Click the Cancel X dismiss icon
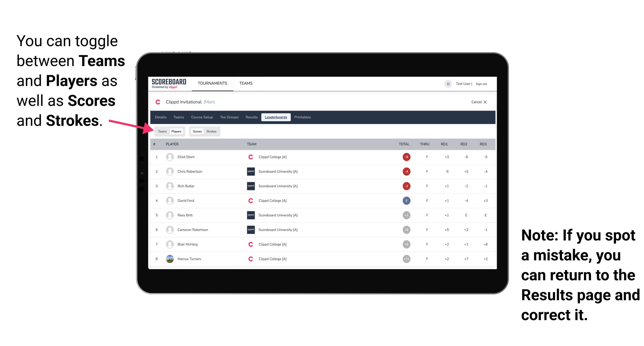Screen dimensions: 644x346 click(x=485, y=102)
